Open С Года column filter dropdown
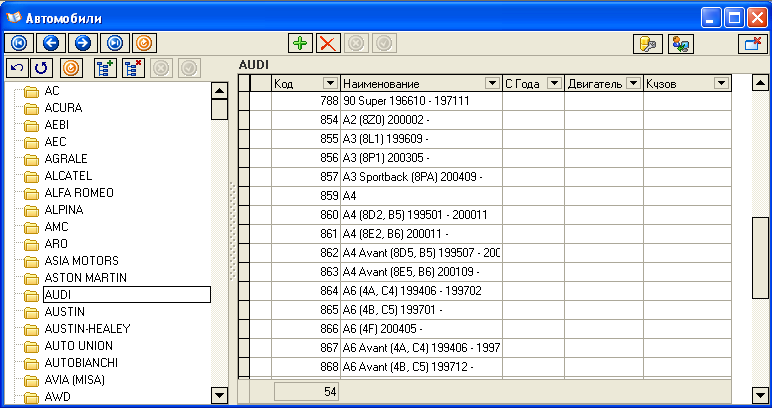The height and width of the screenshot is (408, 774). point(554,83)
